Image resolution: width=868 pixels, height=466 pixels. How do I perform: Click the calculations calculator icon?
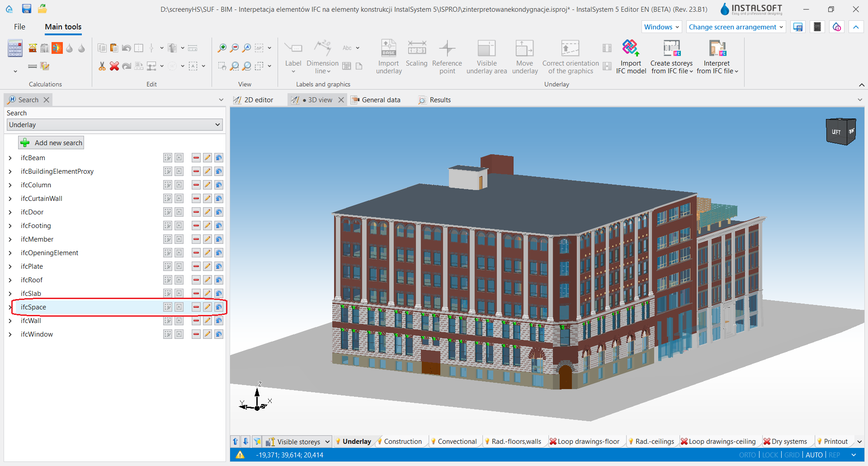(15, 48)
